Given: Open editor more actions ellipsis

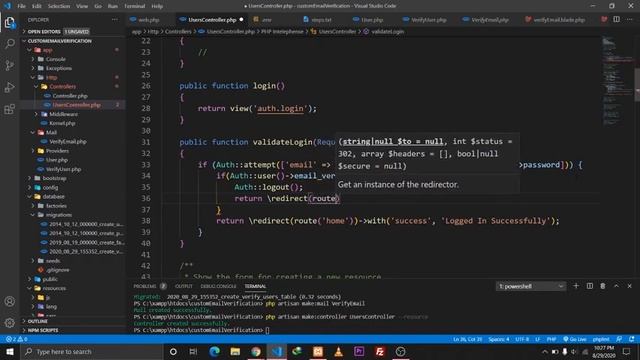Looking at the screenshot, I should [x=629, y=19].
